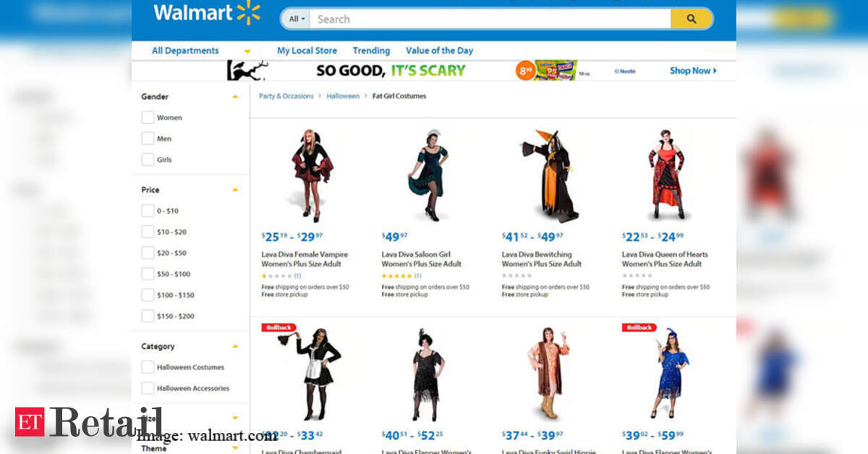868x454 pixels.
Task: Click the yellow search magnifier button
Action: 691,19
